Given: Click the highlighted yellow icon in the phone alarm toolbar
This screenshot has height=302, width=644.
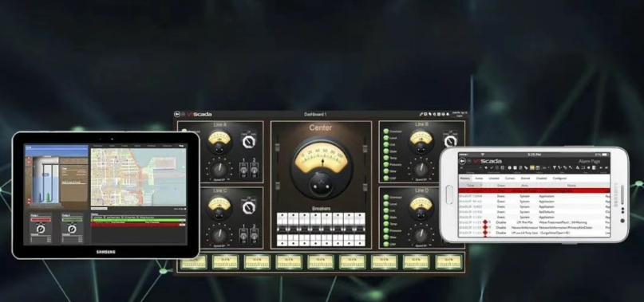Looking at the screenshot, I should (531, 167).
